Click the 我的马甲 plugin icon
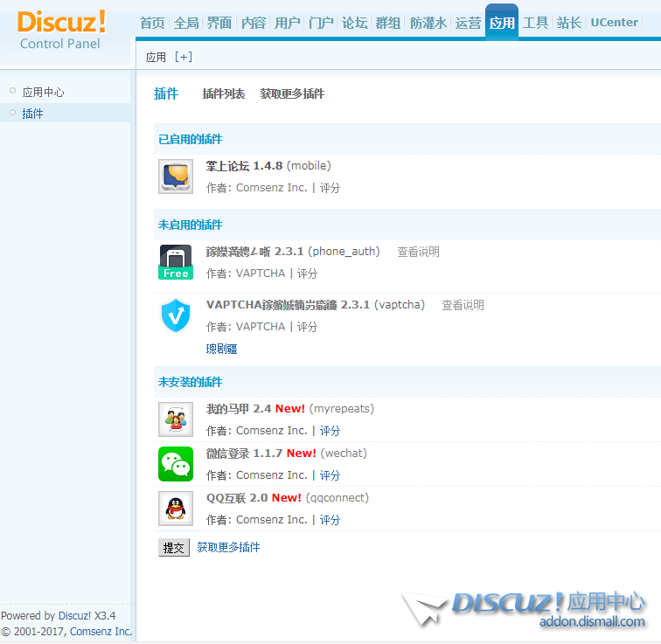Viewport: 661px width, 644px height. pos(176,419)
